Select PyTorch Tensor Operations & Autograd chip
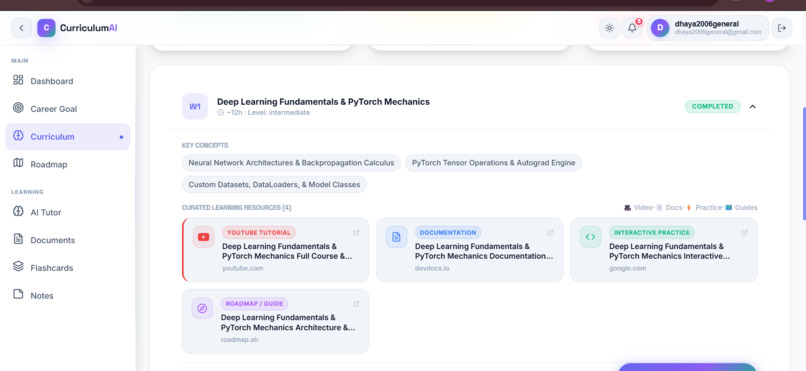This screenshot has width=806, height=371. pos(493,163)
